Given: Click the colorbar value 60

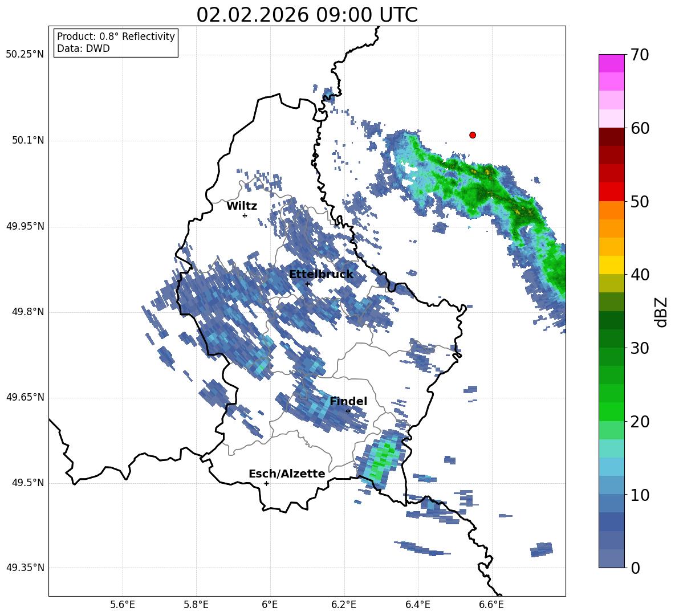Looking at the screenshot, I should point(640,128).
